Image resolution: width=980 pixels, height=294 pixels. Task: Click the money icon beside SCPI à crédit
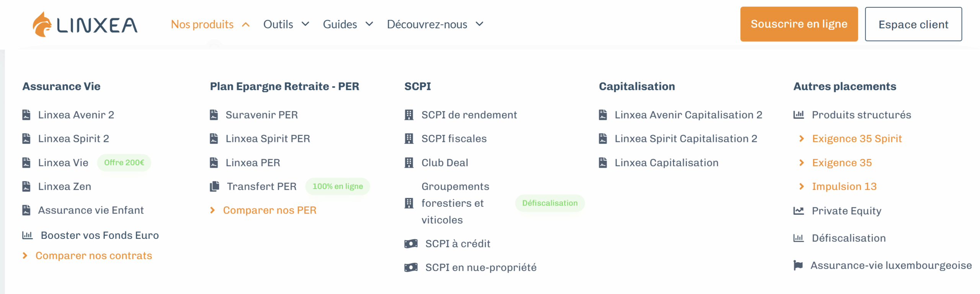click(410, 243)
